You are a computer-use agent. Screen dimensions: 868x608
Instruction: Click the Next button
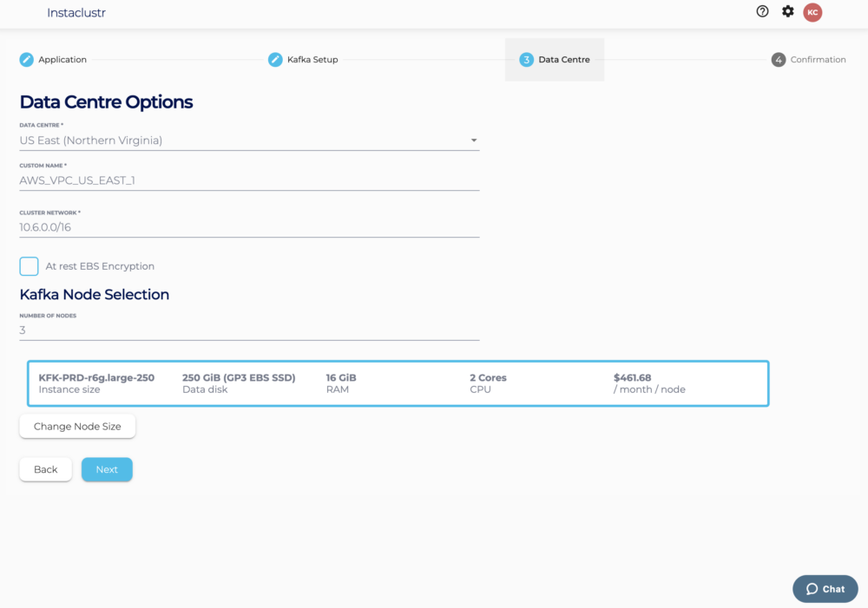[107, 469]
